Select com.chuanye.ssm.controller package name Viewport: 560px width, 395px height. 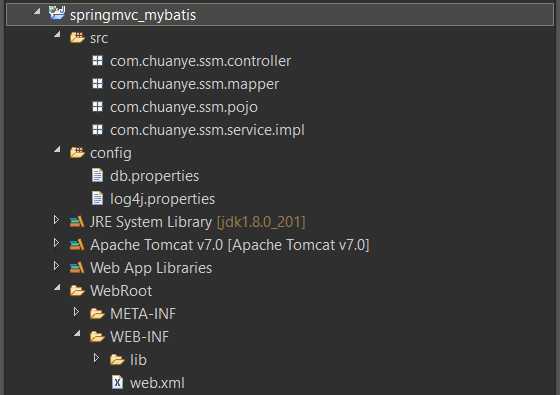point(201,61)
